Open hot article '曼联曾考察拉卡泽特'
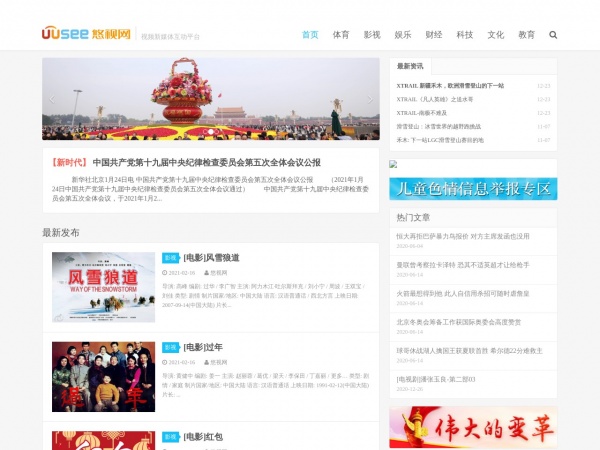This screenshot has width=600, height=450. point(463,265)
